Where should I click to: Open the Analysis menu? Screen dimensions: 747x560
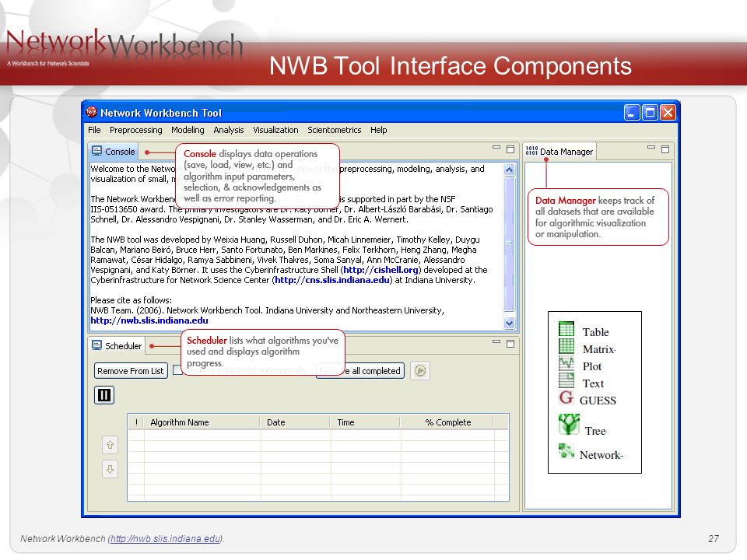click(229, 130)
